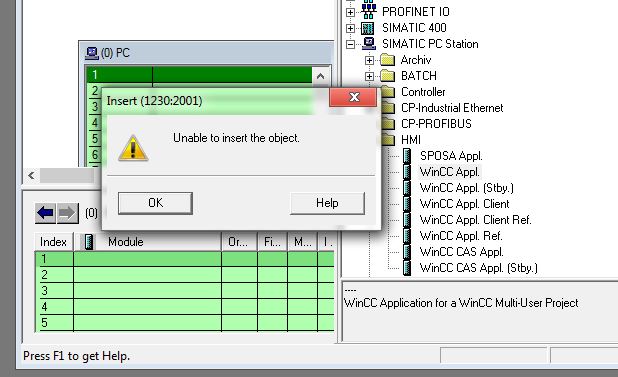Collapse the SIMATIC PC Station node
This screenshot has width=618, height=377.
tap(350, 44)
